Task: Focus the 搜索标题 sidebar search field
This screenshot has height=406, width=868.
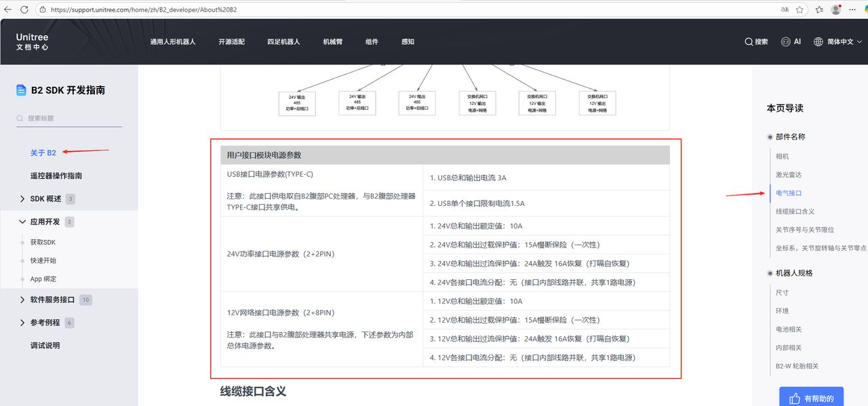Action: [x=69, y=119]
